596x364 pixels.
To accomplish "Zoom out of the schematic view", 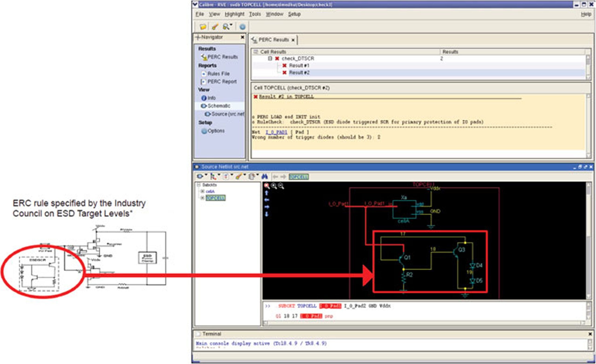I will coord(281,186).
